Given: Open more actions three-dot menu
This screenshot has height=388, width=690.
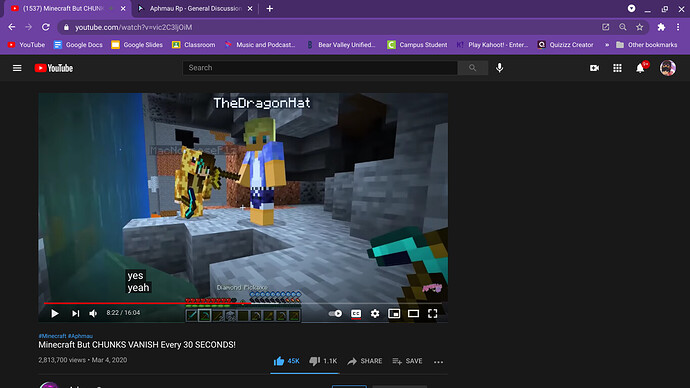Looking at the screenshot, I should (x=438, y=362).
